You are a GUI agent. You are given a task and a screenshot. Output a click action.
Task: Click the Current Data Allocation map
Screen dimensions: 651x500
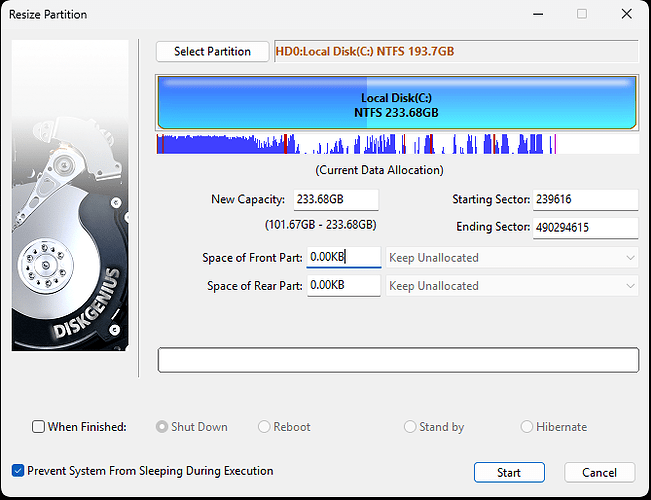[x=397, y=144]
